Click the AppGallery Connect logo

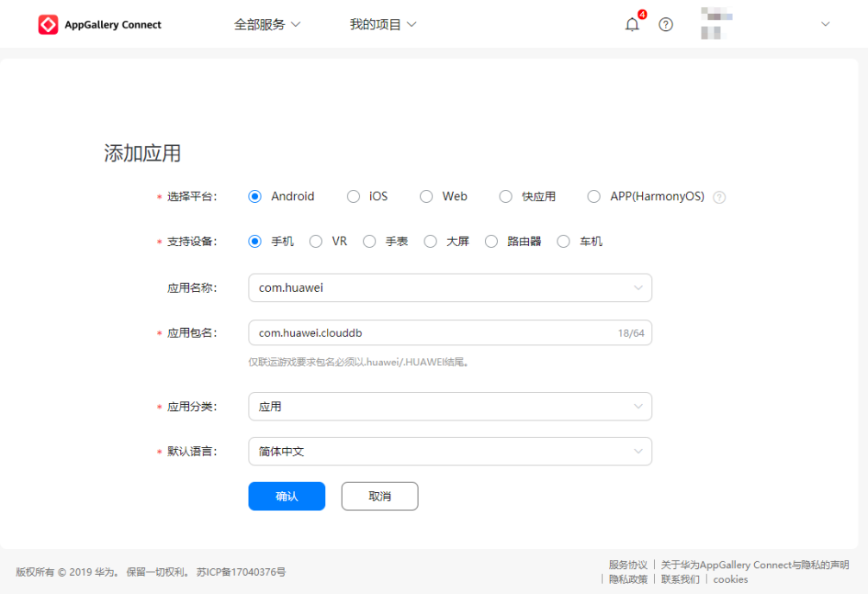coord(99,24)
